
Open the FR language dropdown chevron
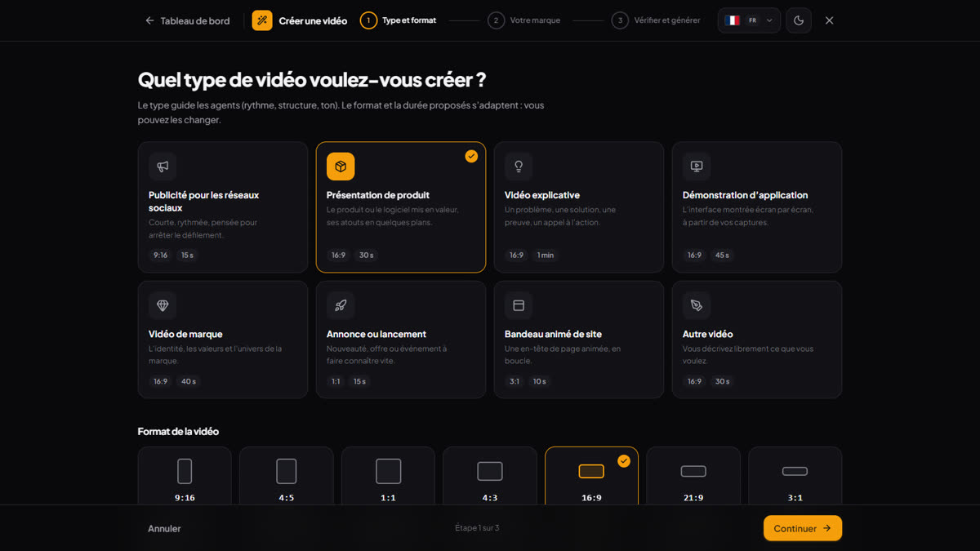coord(769,20)
